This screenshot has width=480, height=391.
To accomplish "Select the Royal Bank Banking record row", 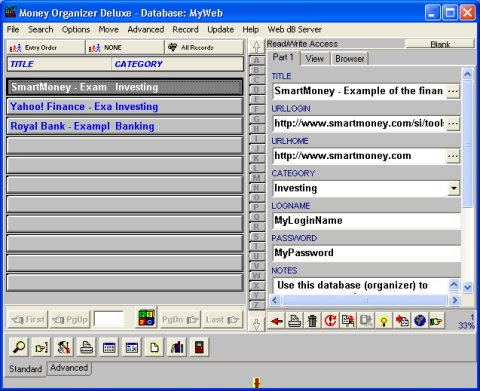I will pyautogui.click(x=125, y=126).
